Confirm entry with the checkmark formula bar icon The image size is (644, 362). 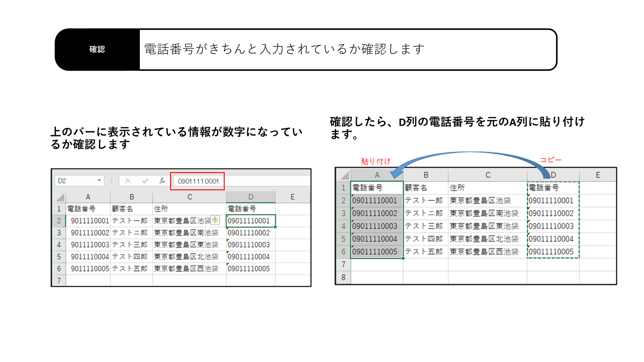point(145,181)
